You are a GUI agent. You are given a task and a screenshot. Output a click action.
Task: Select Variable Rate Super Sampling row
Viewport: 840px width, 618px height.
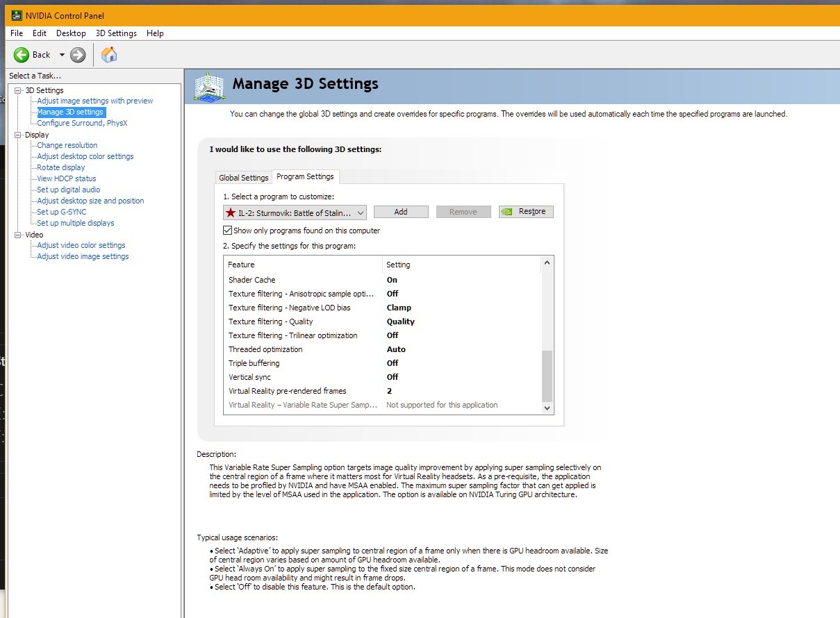(381, 405)
